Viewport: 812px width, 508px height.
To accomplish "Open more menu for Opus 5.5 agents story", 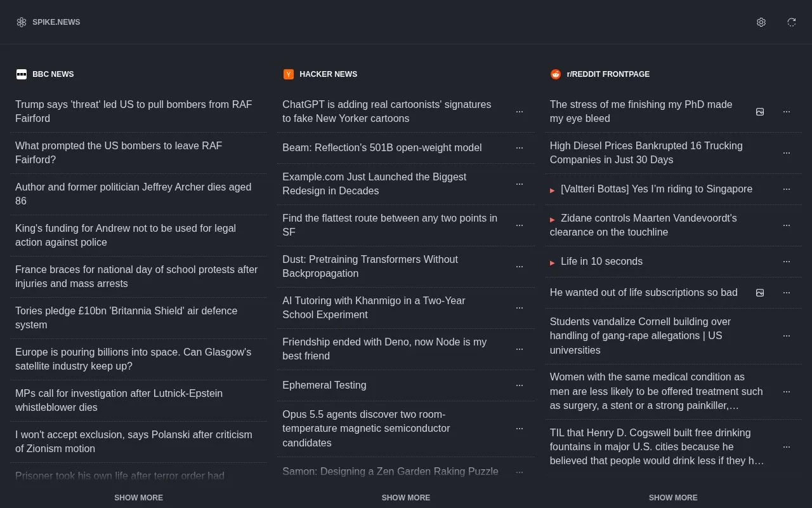I will (520, 429).
